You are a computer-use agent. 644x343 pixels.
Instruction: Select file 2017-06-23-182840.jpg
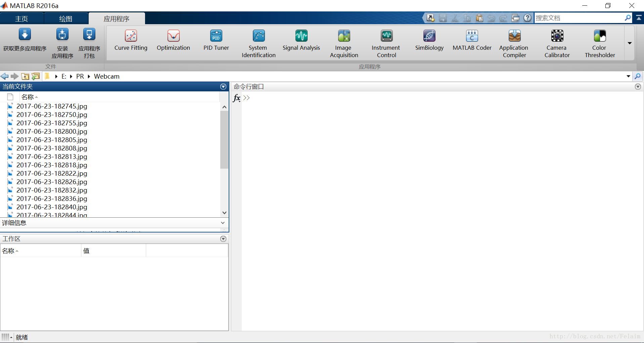(x=52, y=207)
